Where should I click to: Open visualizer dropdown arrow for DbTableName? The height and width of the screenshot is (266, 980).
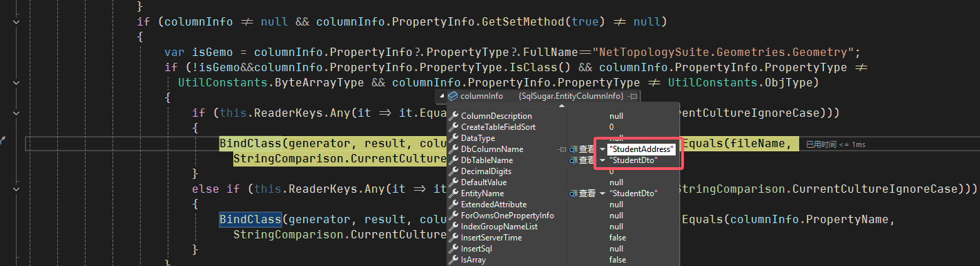[x=602, y=160]
